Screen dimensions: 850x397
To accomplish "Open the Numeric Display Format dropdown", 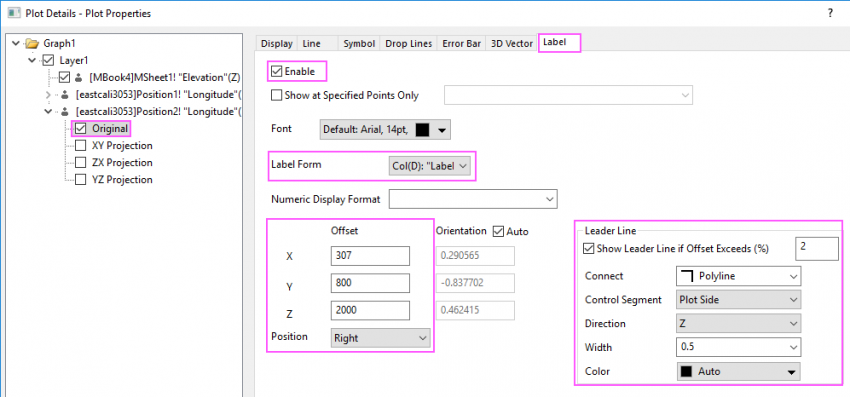I will point(473,199).
